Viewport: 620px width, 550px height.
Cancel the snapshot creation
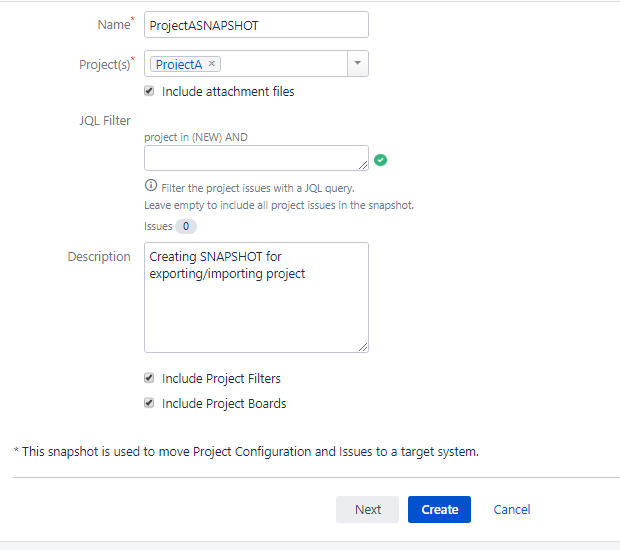click(512, 509)
